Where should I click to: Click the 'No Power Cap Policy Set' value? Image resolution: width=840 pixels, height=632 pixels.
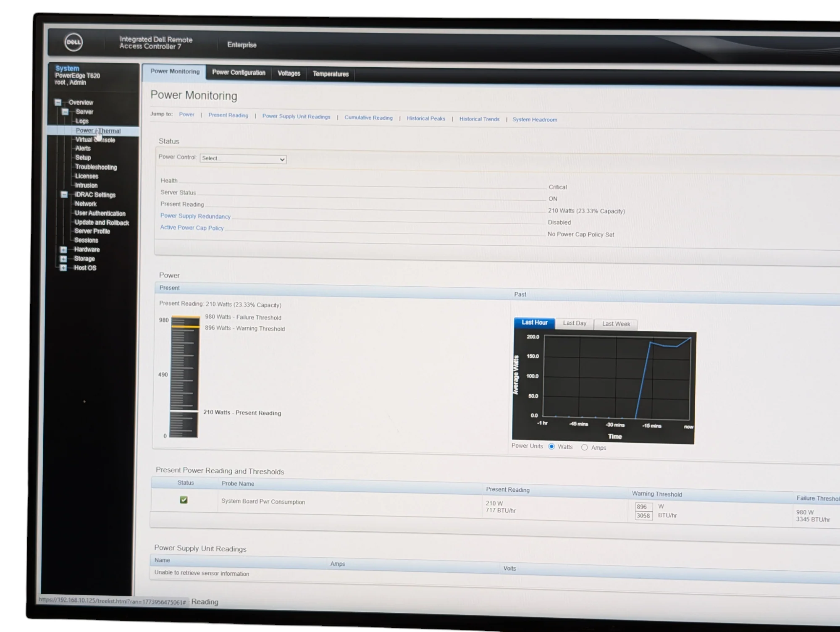tap(581, 234)
